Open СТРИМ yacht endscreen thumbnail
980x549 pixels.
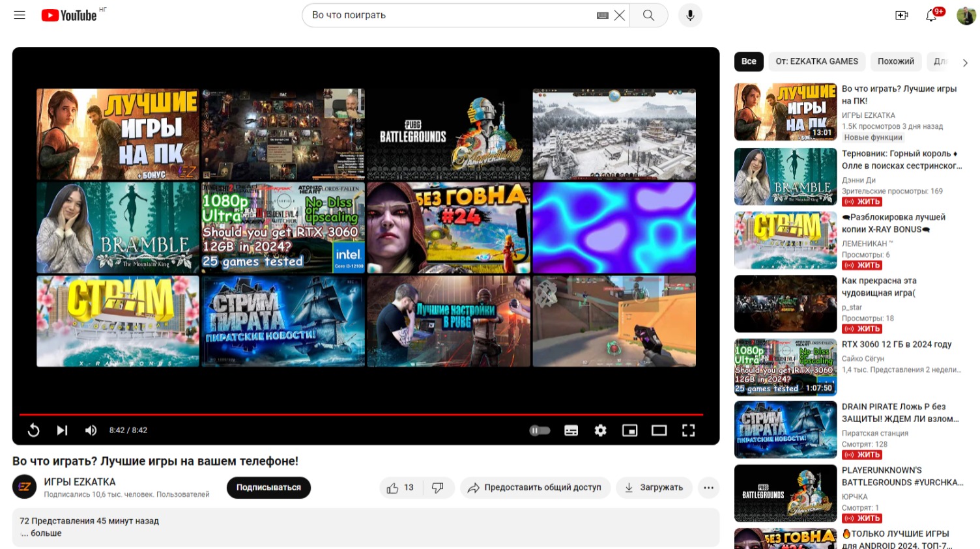pyautogui.click(x=118, y=321)
